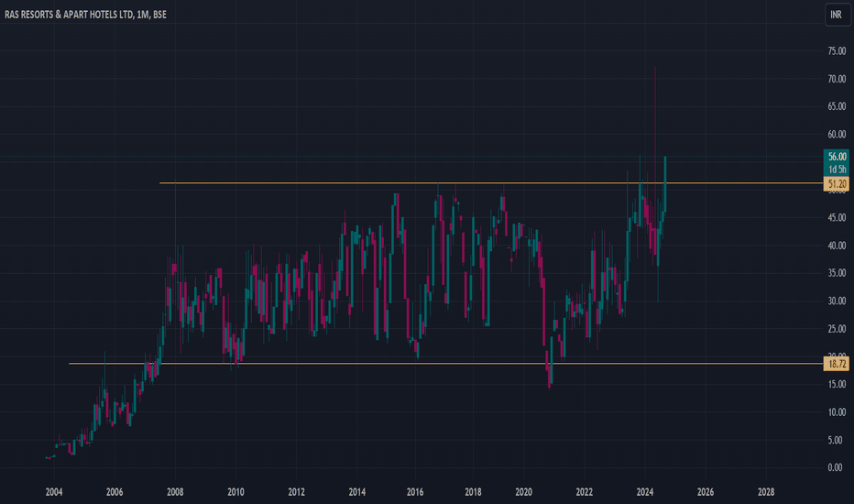Click the 60.00 price axis label

[837, 134]
